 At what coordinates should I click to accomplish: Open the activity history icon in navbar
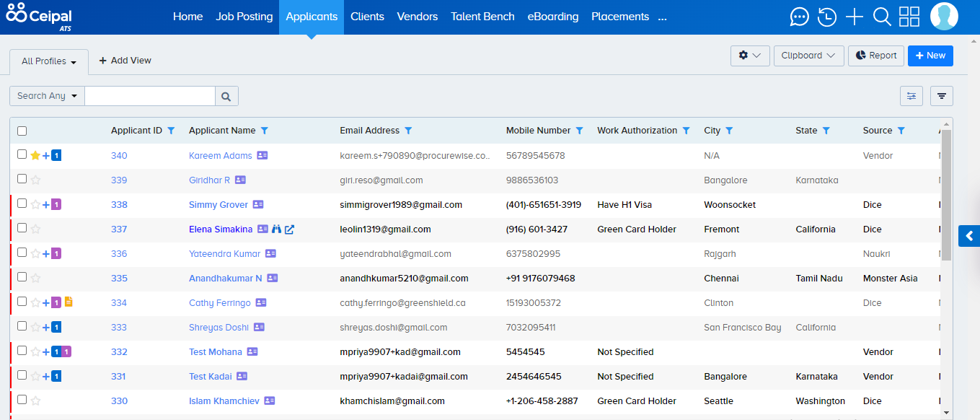pos(826,16)
